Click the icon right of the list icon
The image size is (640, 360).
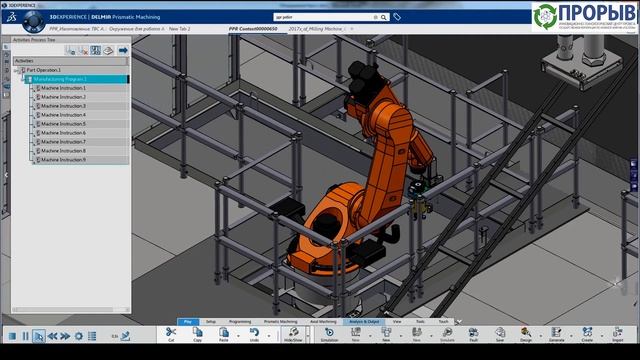pyautogui.click(x=125, y=336)
